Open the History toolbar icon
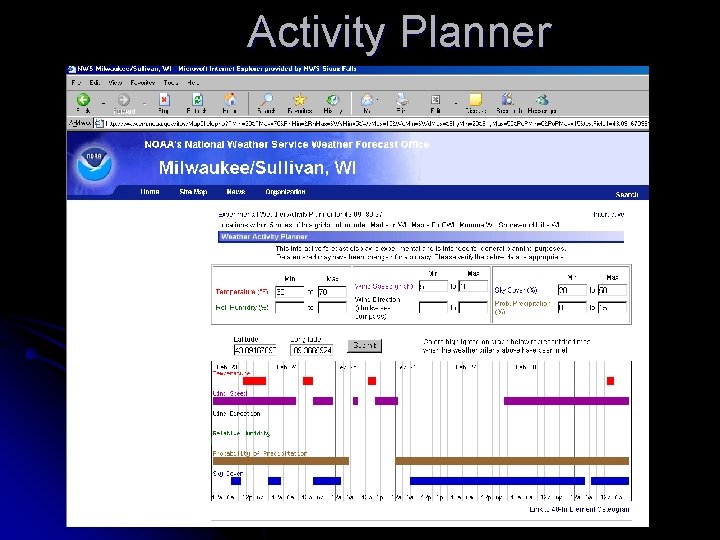720x540 pixels. (332, 100)
